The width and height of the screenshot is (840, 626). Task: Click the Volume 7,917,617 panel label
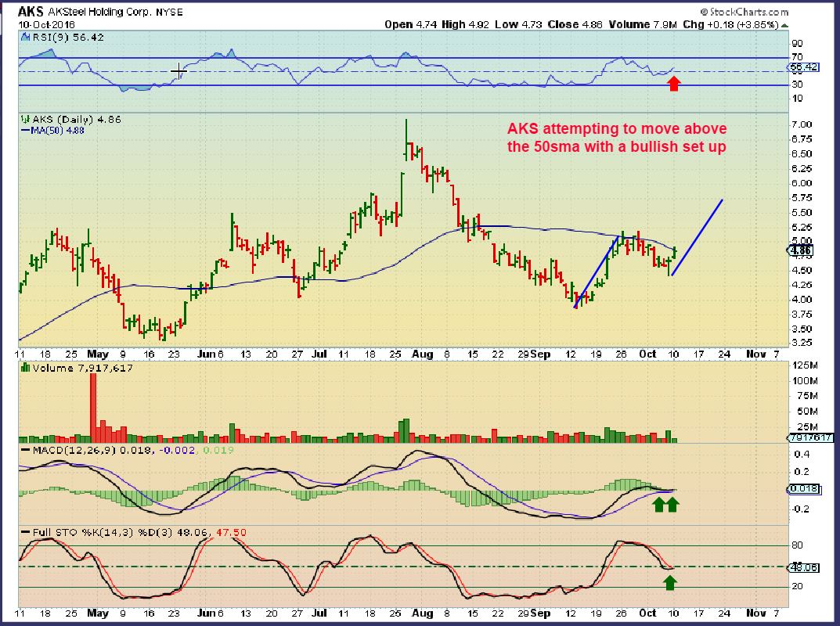(x=82, y=368)
